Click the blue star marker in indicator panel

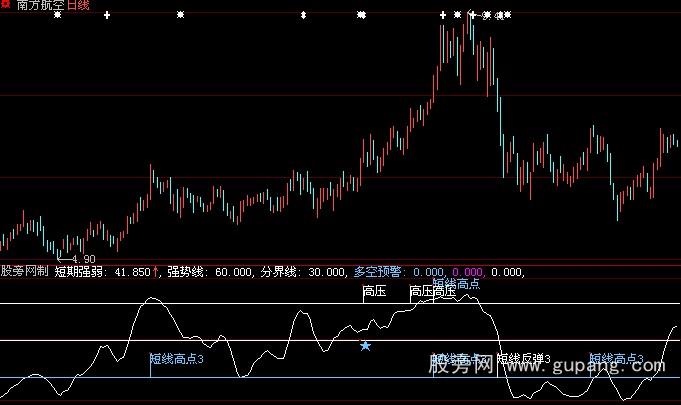(x=365, y=346)
